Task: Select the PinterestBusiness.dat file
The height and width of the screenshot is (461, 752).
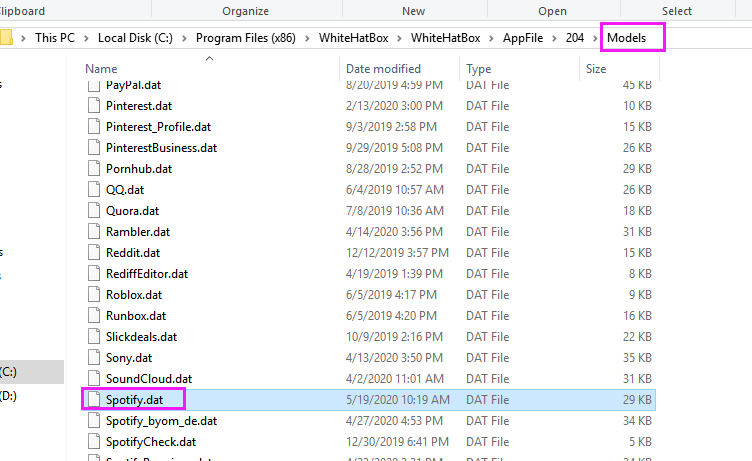Action: coord(161,148)
